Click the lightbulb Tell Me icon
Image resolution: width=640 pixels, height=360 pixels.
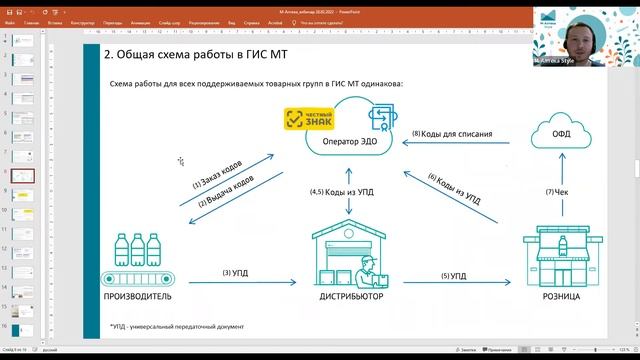pyautogui.click(x=294, y=23)
